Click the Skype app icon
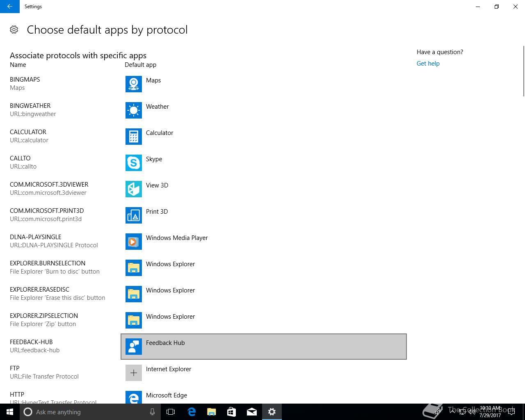Screen dimensions: 525x420 pos(134,163)
